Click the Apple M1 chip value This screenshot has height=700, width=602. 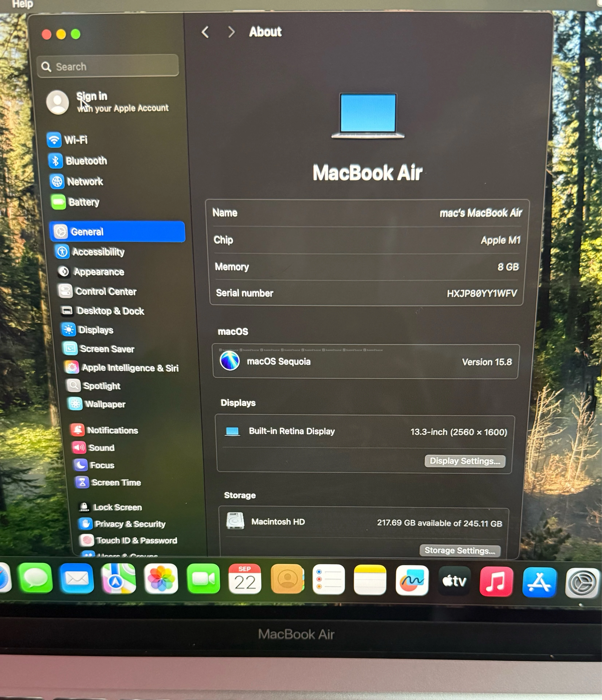[501, 240]
